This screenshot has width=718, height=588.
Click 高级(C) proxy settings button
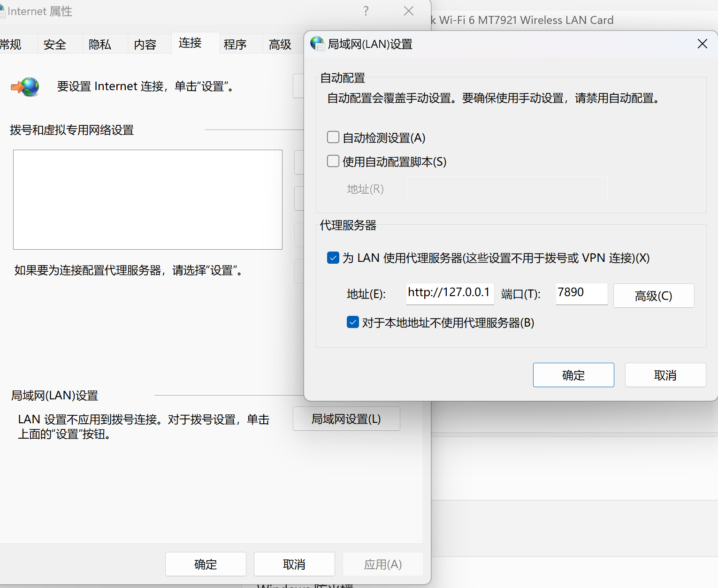tap(653, 296)
